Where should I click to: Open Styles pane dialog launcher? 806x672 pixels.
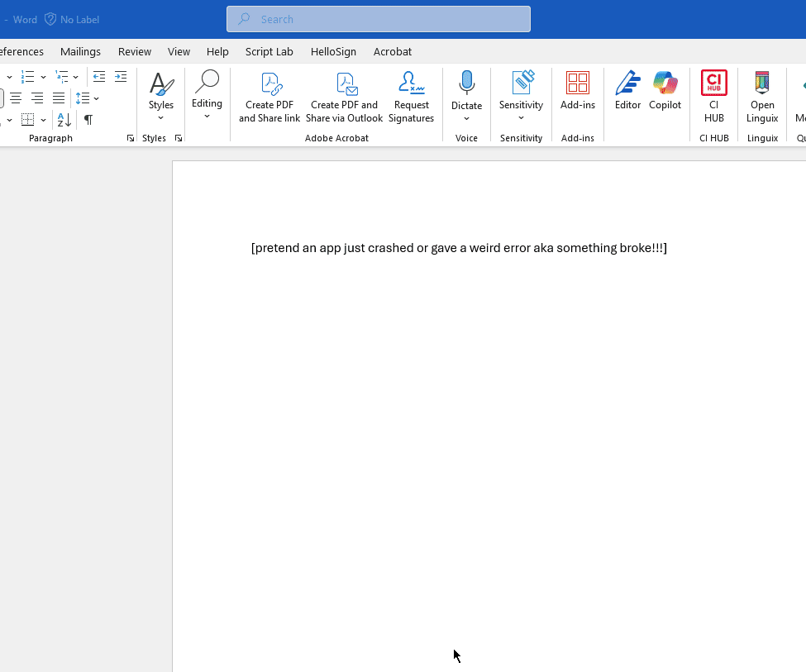tap(179, 138)
